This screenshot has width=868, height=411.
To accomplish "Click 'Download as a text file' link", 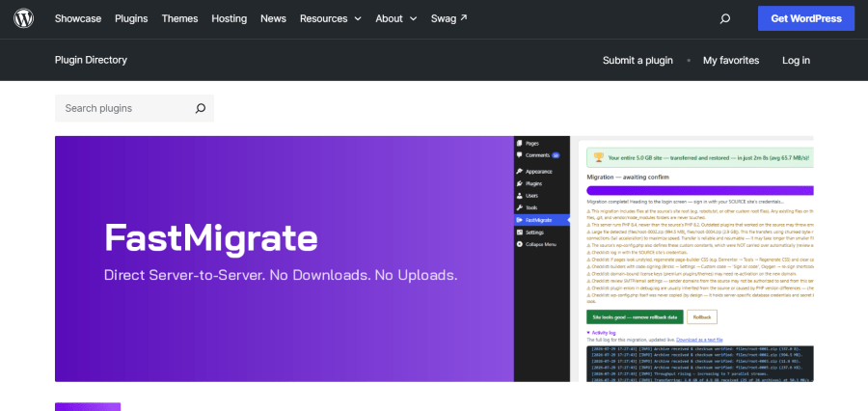I will pos(699,340).
